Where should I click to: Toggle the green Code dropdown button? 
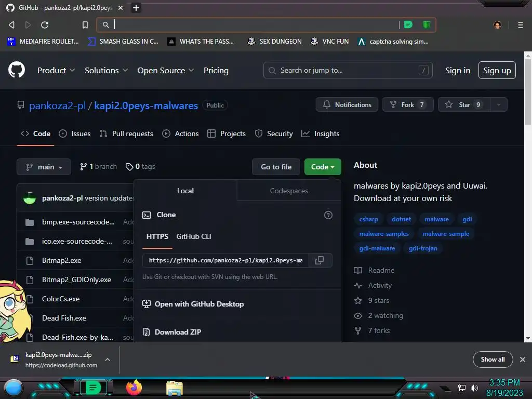[323, 167]
